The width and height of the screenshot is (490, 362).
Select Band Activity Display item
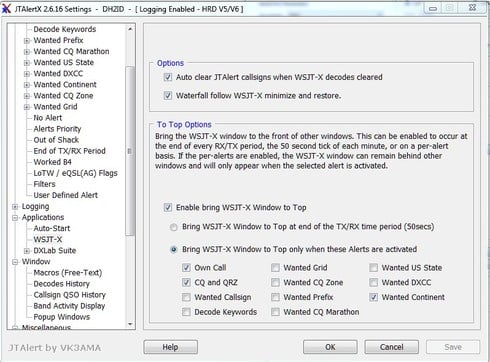[x=69, y=306]
